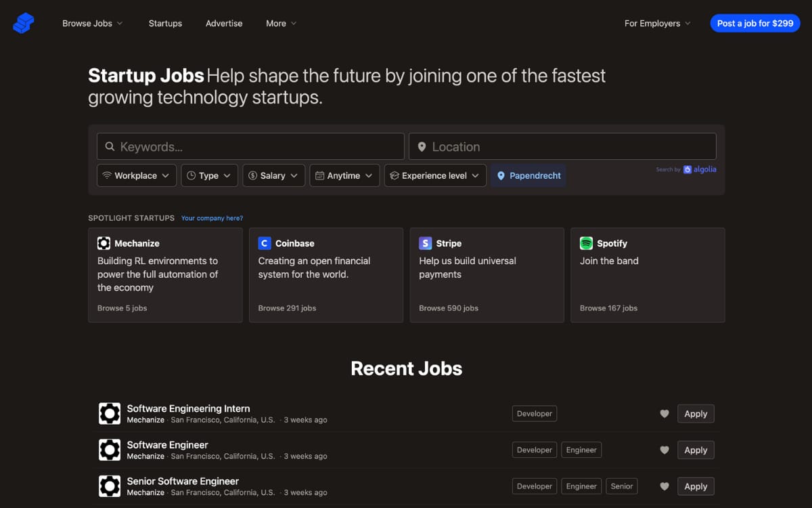Viewport: 812px width, 508px height.
Task: Click the Spotify logo icon
Action: (x=586, y=243)
